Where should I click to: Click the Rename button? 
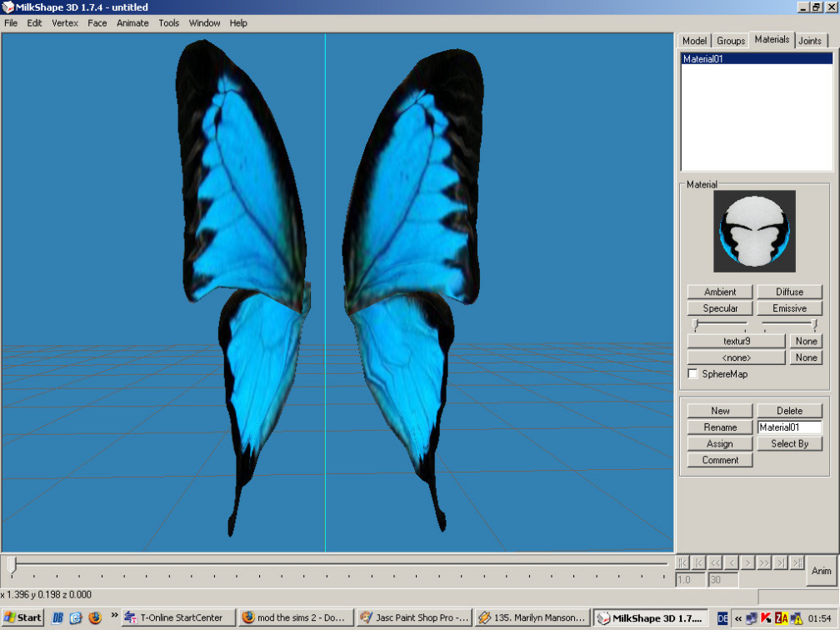(x=720, y=427)
